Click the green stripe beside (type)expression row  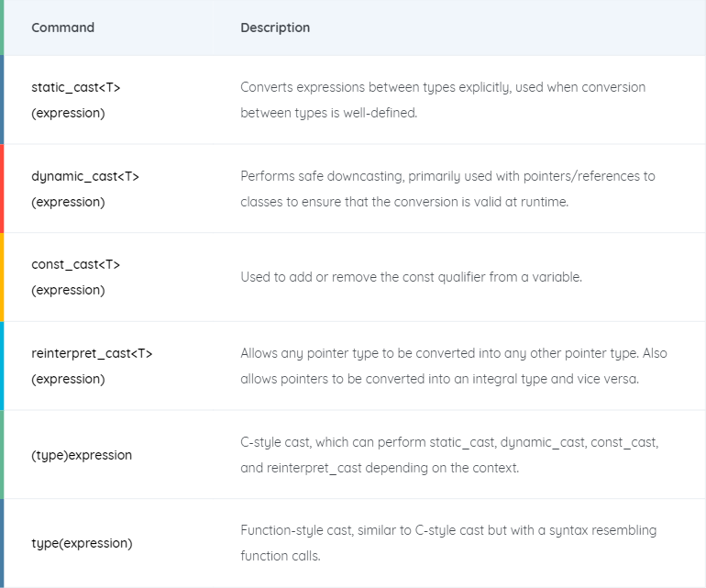[x=2, y=455]
